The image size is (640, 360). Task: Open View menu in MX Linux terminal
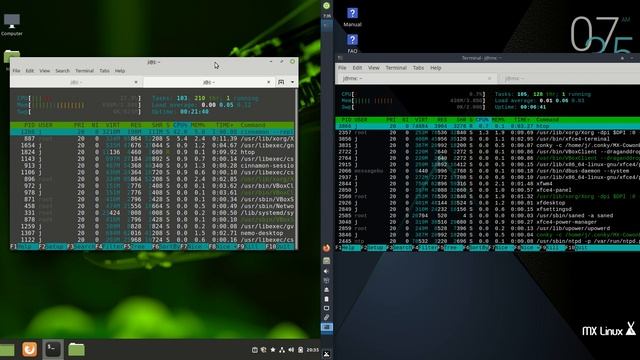click(373, 68)
